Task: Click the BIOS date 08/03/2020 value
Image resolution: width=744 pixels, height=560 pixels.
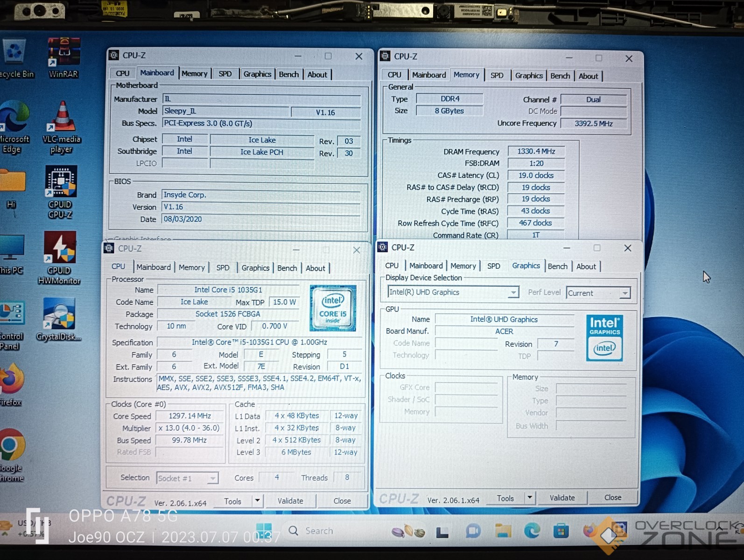Action: point(261,219)
